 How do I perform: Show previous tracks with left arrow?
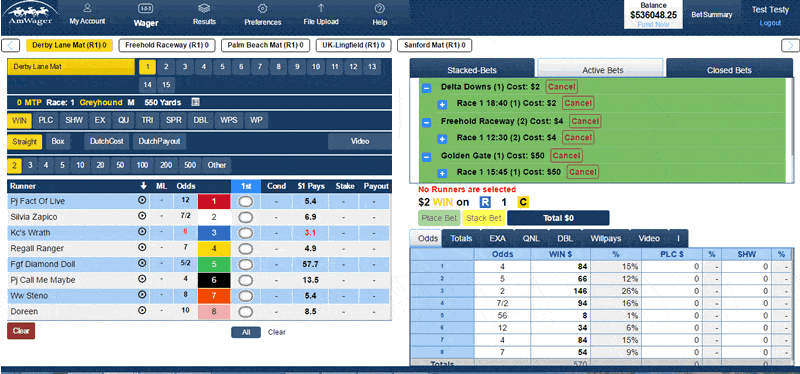11,45
